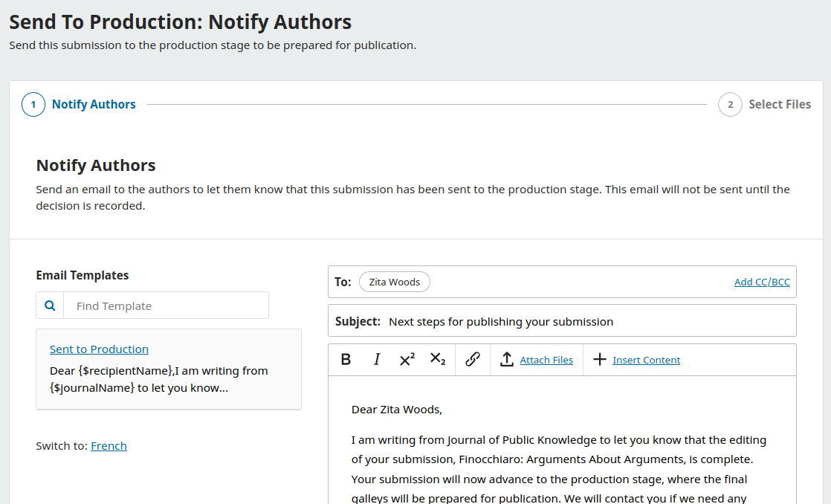Apply italic formatting in email editor
This screenshot has width=831, height=504.
tap(376, 360)
